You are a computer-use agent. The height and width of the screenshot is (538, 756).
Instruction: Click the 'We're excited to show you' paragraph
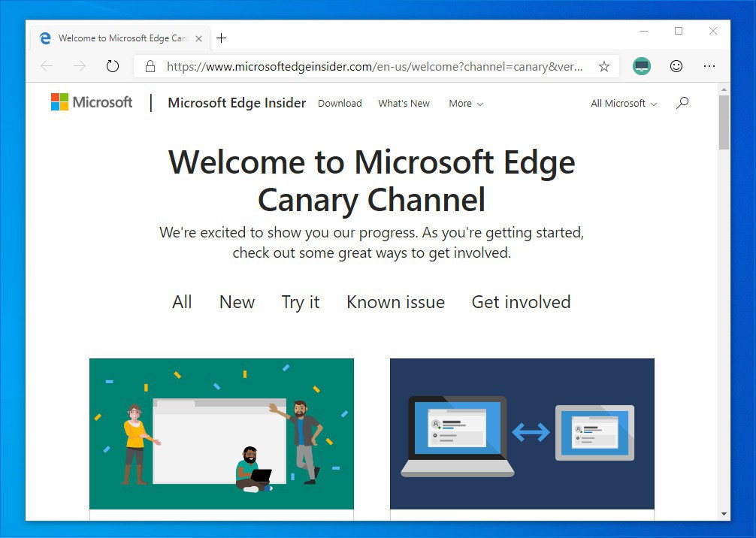click(x=371, y=243)
